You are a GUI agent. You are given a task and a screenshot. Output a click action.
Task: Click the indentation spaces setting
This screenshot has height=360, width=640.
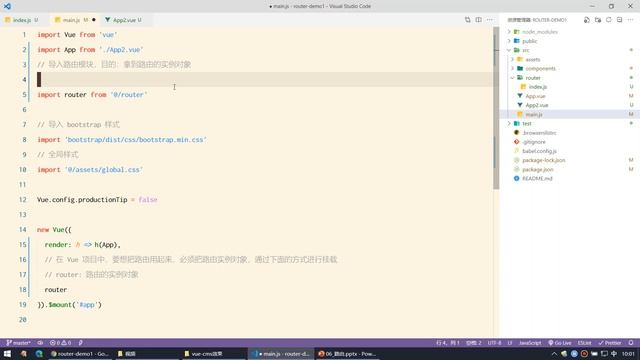(474, 343)
